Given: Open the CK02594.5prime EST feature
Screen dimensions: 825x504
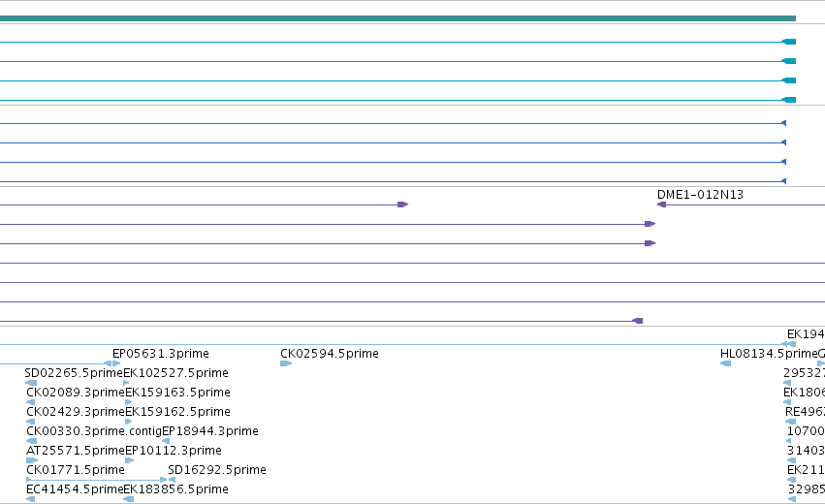Looking at the screenshot, I should (330, 354).
